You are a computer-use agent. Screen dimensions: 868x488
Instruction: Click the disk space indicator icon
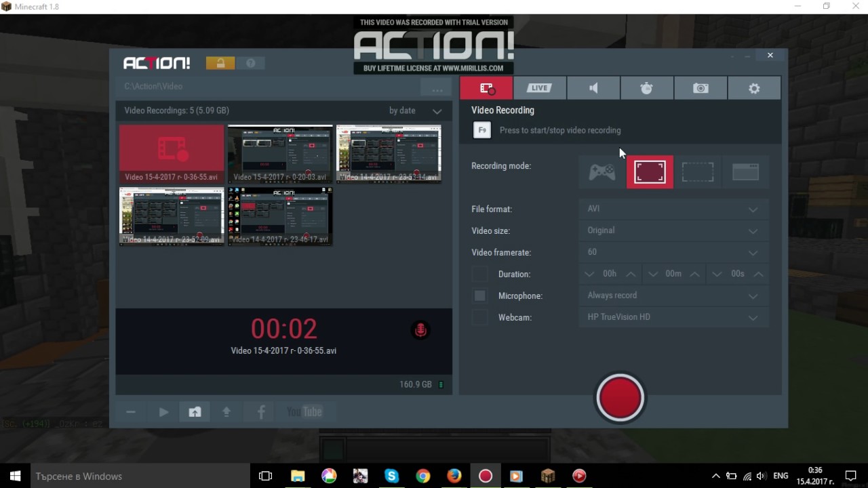[441, 385]
